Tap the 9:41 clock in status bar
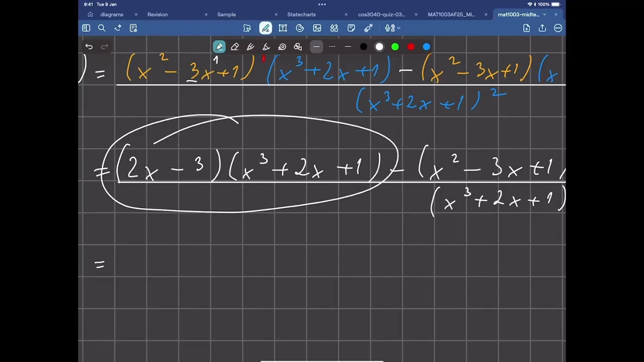 click(x=89, y=4)
